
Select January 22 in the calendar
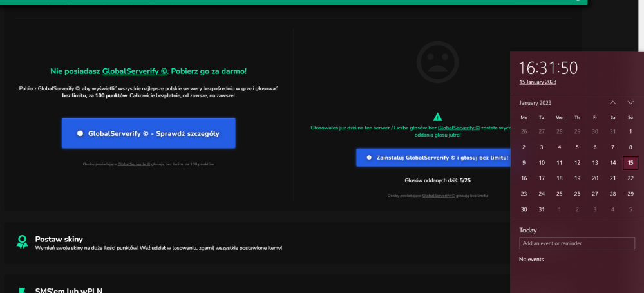[630, 178]
